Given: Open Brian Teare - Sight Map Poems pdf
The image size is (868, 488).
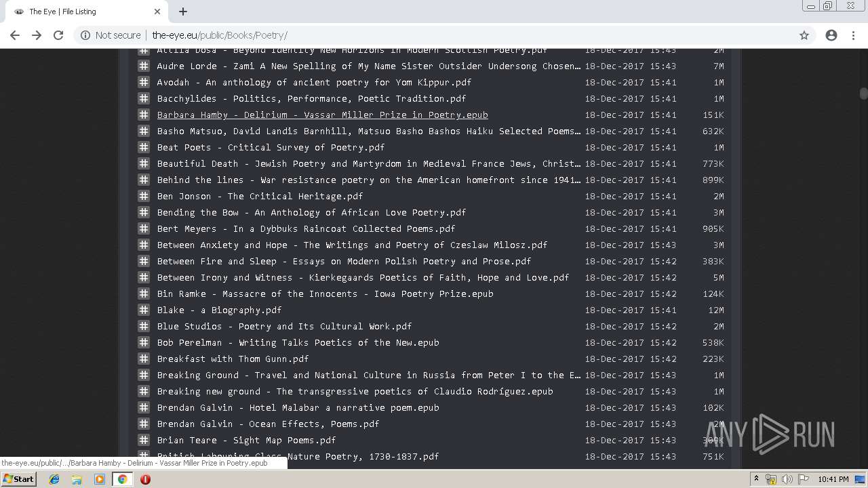Looking at the screenshot, I should [246, 440].
